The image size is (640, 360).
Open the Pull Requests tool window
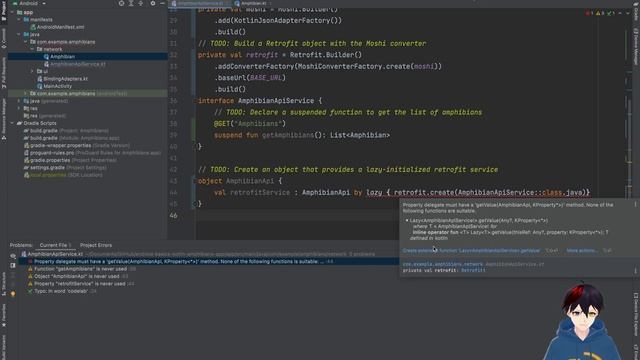(x=4, y=73)
